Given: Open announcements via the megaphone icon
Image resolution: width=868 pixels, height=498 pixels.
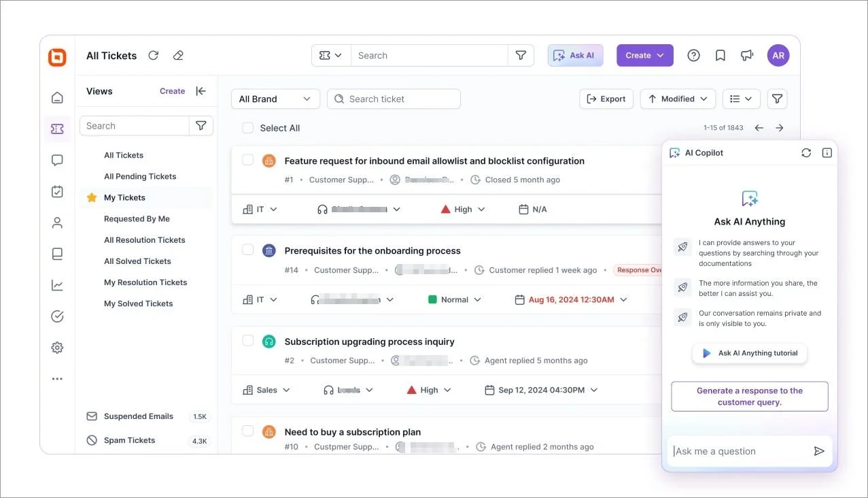Looking at the screenshot, I should coord(747,54).
